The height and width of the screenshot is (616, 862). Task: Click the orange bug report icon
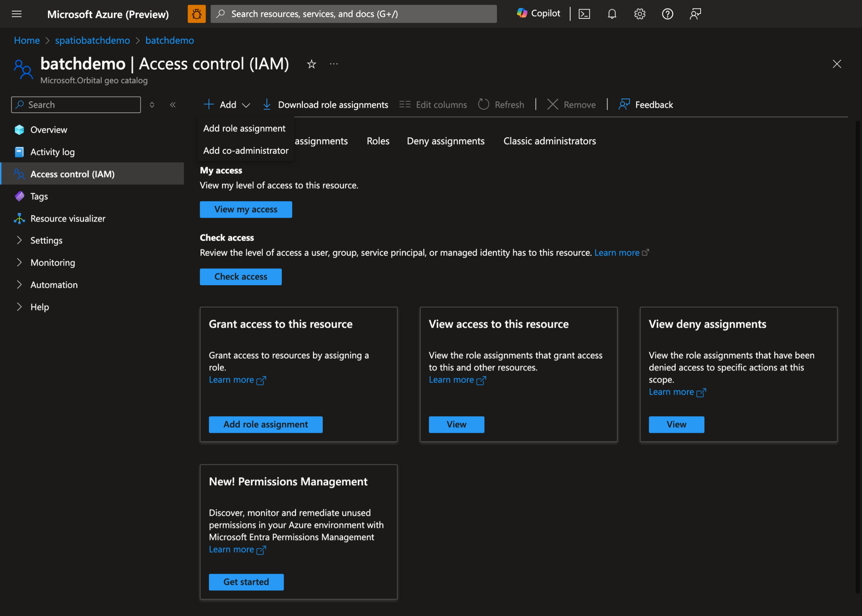pyautogui.click(x=196, y=14)
